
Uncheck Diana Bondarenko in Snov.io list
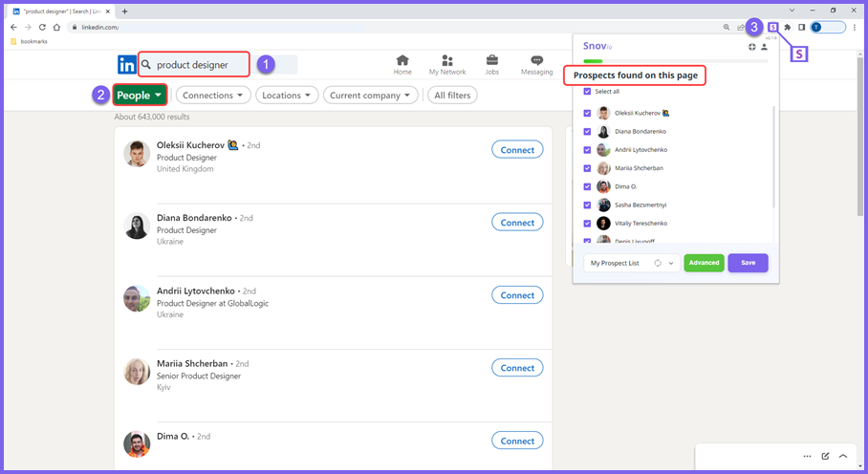[x=587, y=132]
